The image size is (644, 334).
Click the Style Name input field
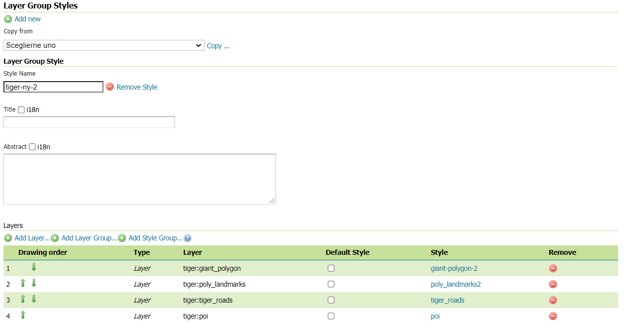coord(53,87)
